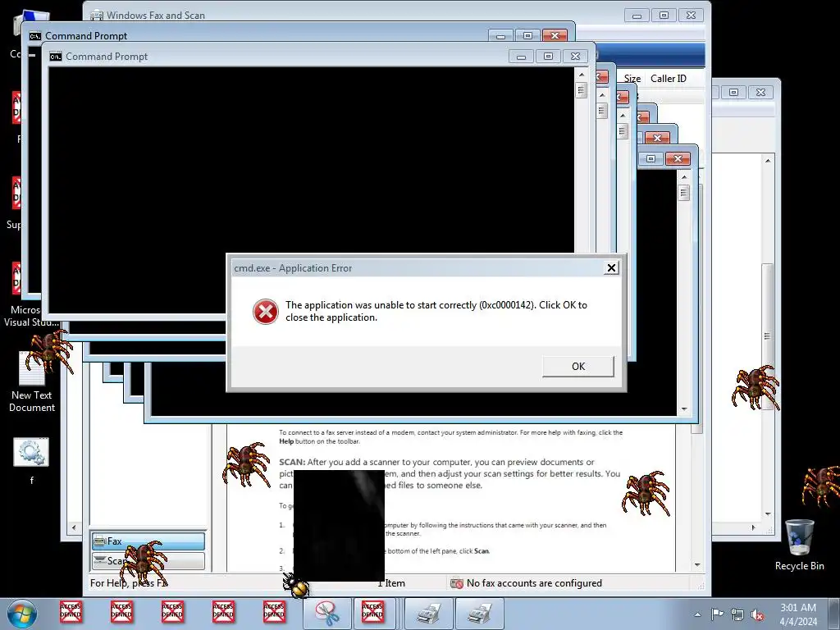Sort by the Size column header

pyautogui.click(x=632, y=78)
